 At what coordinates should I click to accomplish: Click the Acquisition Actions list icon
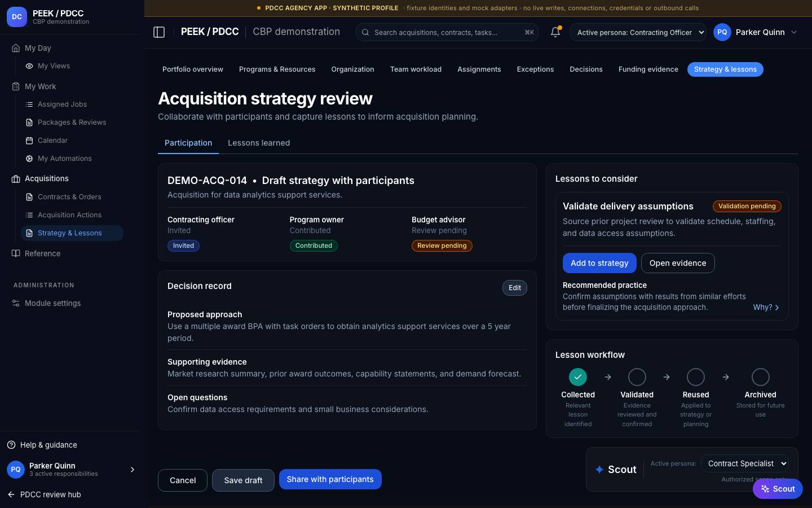[x=29, y=215]
